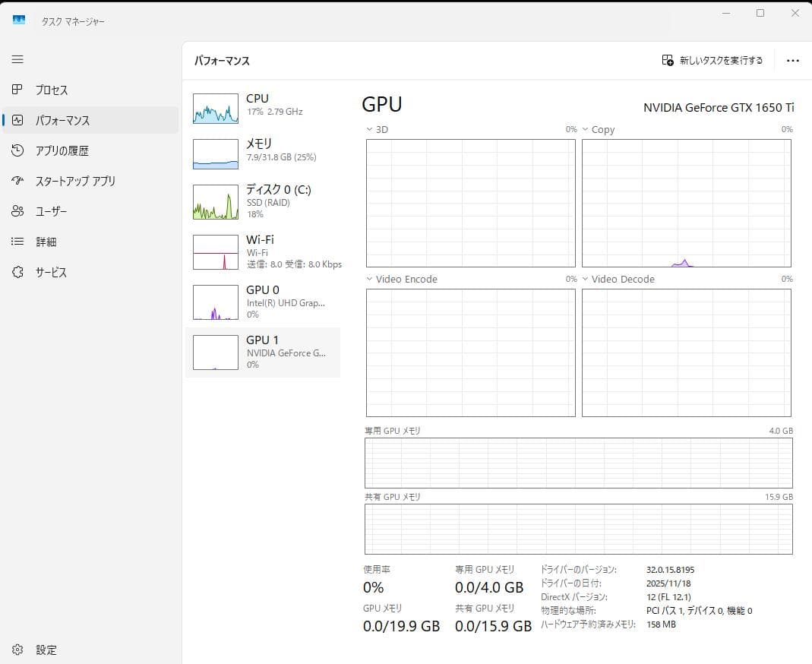The height and width of the screenshot is (664, 812).
Task: Open the Video Decode graph dropdown
Action: tap(585, 279)
